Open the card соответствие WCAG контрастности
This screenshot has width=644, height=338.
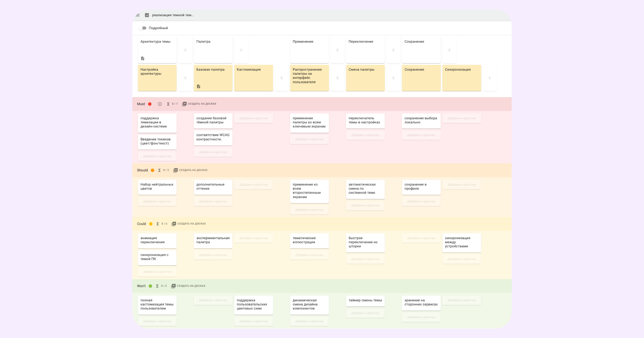(213, 137)
